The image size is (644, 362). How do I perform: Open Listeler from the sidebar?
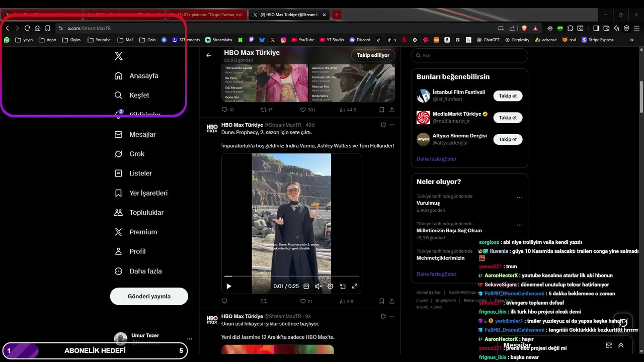tap(133, 173)
